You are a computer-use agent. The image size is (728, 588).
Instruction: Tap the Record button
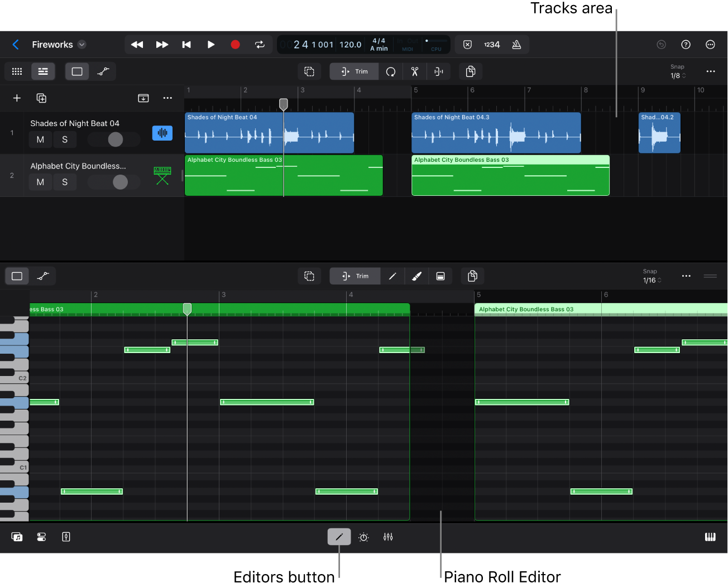[x=235, y=44]
